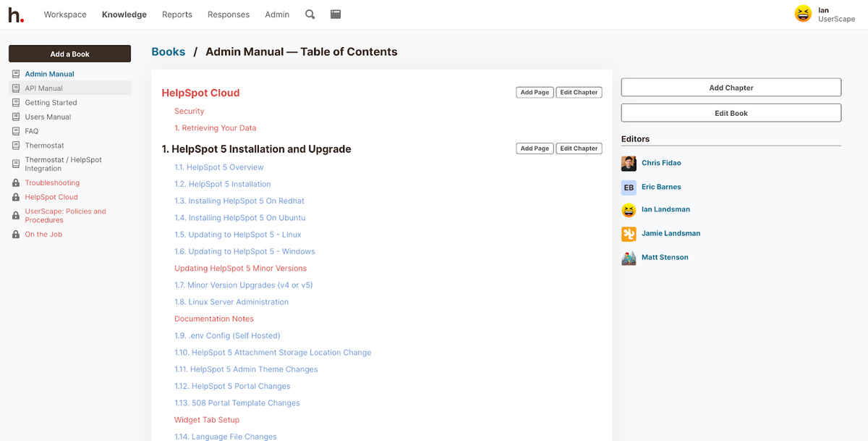The width and height of the screenshot is (868, 441).
Task: Click the laughing emoji user avatar
Action: point(803,14)
